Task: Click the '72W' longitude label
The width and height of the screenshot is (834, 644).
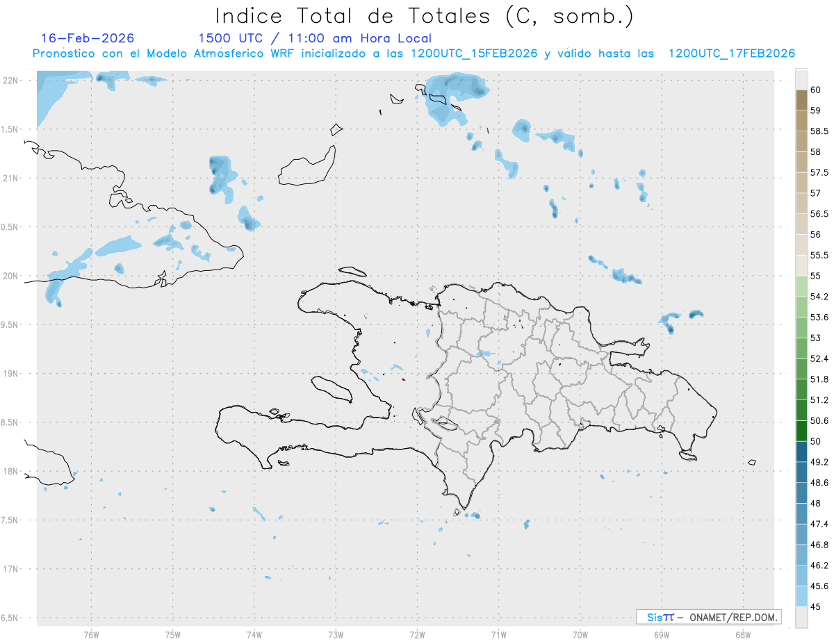Action: point(417,635)
